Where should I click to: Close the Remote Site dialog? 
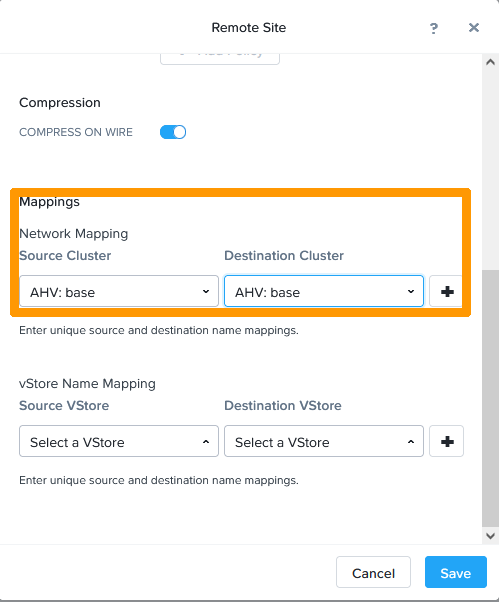tap(474, 28)
